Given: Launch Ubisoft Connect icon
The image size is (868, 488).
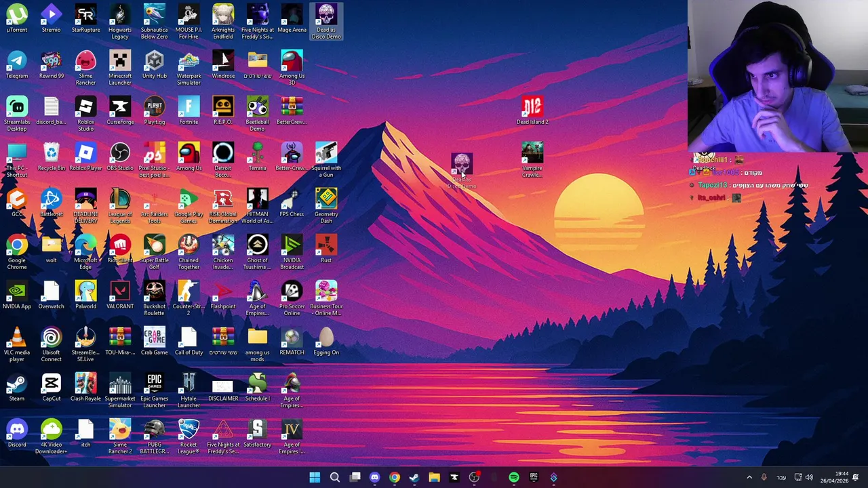Looking at the screenshot, I should coord(52,344).
